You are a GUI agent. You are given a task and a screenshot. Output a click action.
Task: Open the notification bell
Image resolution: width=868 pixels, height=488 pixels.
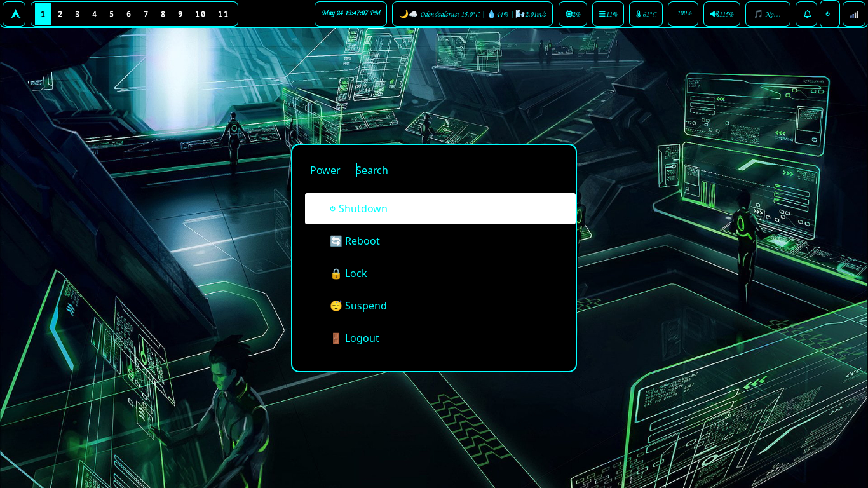806,14
